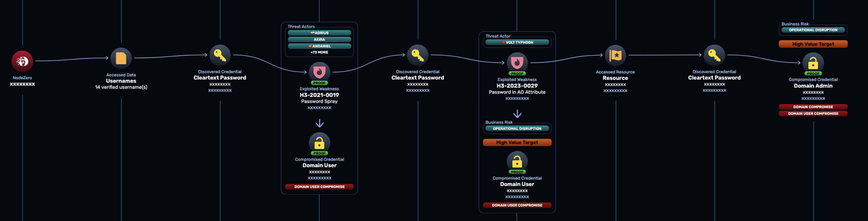Screen dimensions: 868x221
Task: Click High Value Target badge above Domain Admin
Action: (813, 44)
